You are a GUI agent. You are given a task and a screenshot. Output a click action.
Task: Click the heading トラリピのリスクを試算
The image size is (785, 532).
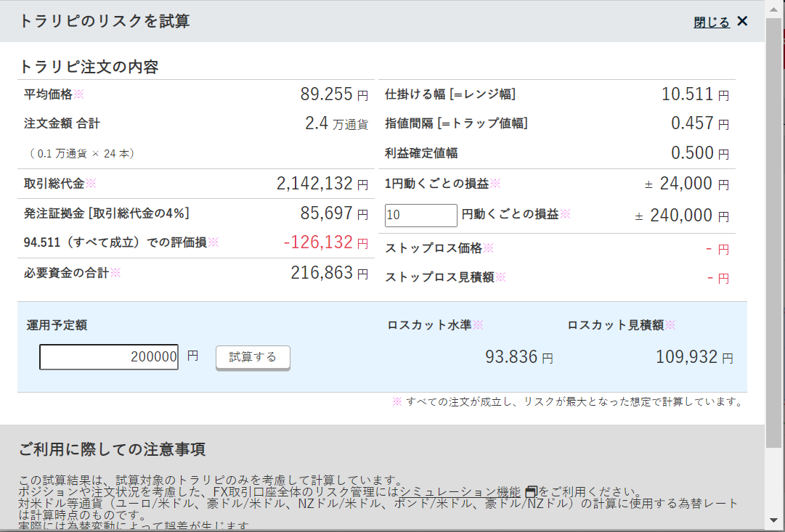pos(104,22)
